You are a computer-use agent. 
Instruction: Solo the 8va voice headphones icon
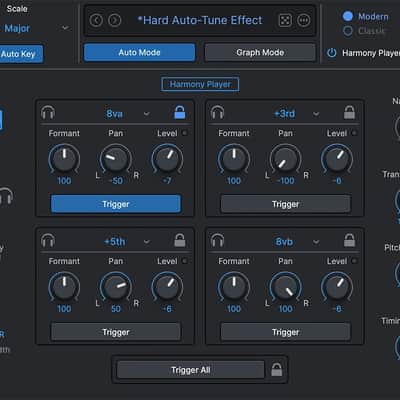[x=48, y=113]
